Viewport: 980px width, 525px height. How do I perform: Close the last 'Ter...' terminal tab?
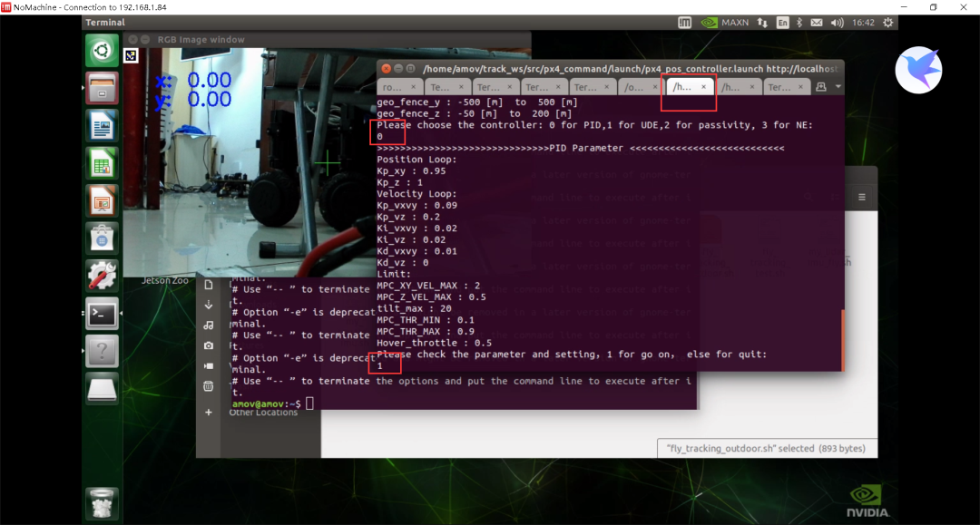(x=800, y=87)
